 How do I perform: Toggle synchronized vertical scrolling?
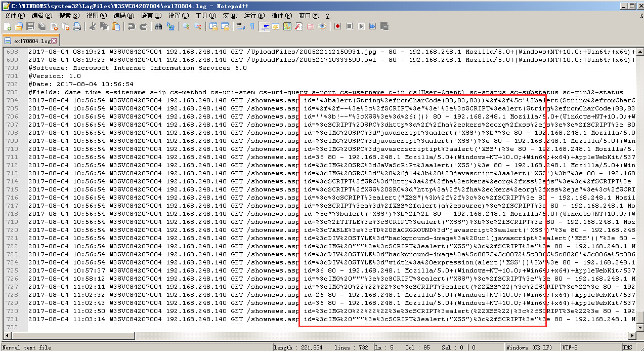213,26
